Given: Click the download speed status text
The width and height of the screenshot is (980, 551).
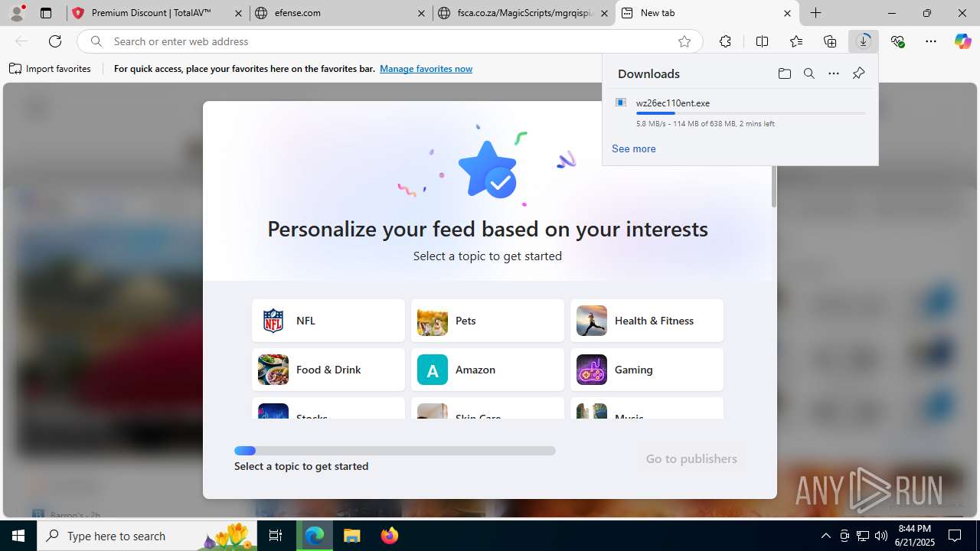Looking at the screenshot, I should 705,123.
